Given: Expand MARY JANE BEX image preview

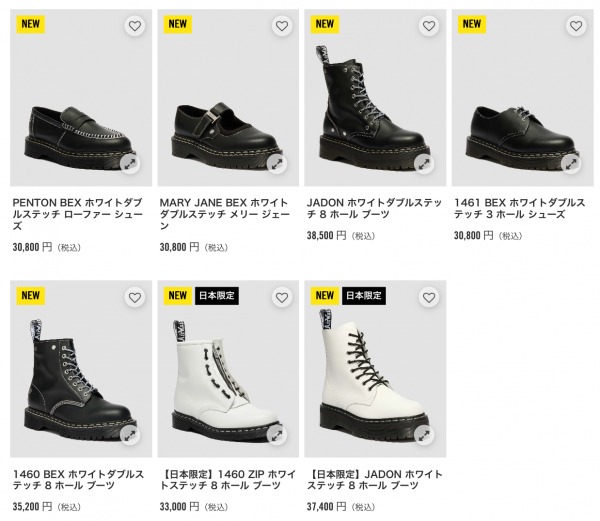Looking at the screenshot, I should coord(277,163).
